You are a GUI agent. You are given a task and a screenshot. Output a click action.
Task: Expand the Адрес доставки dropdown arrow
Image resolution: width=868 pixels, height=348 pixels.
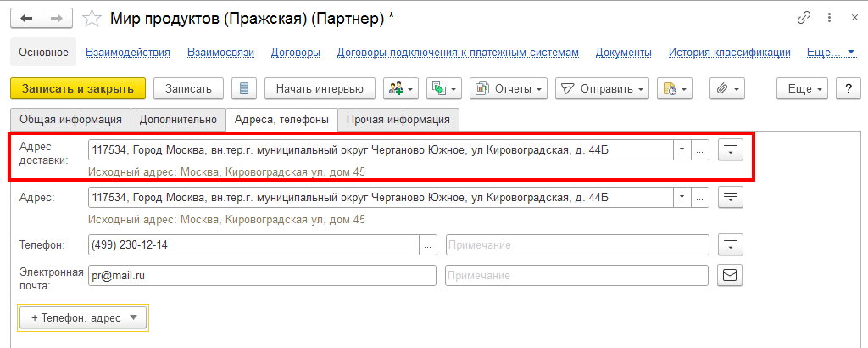(682, 149)
